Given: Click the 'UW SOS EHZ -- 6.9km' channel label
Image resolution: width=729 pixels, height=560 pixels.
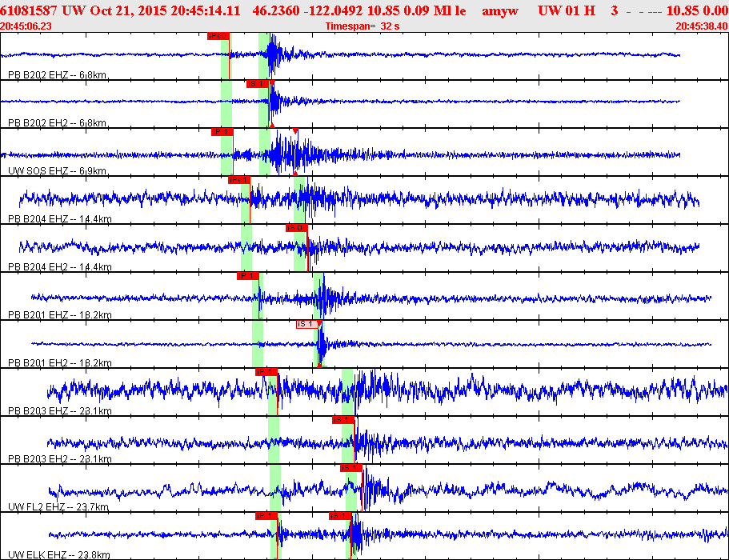Looking at the screenshot, I should point(57,171).
